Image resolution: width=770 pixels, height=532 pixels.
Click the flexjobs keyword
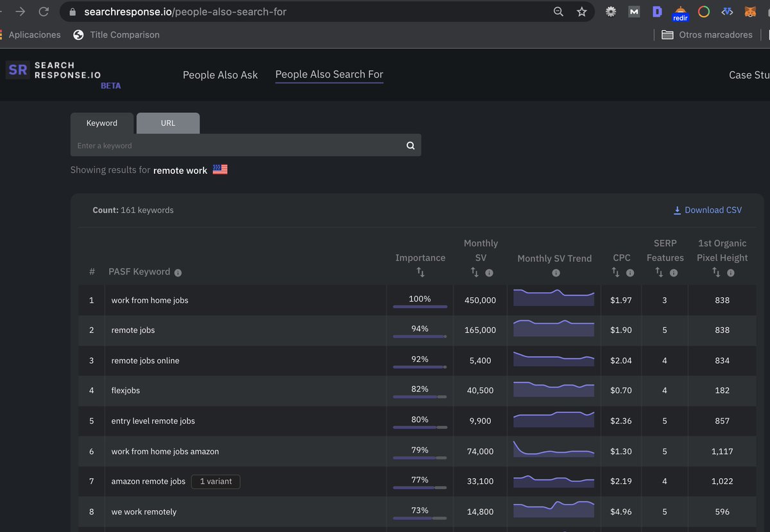click(x=125, y=391)
